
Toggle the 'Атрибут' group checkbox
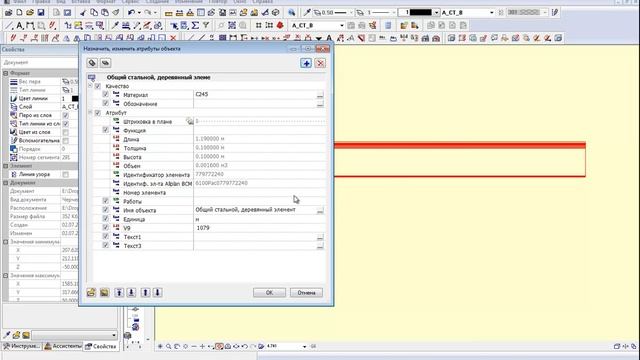pyautogui.click(x=98, y=113)
